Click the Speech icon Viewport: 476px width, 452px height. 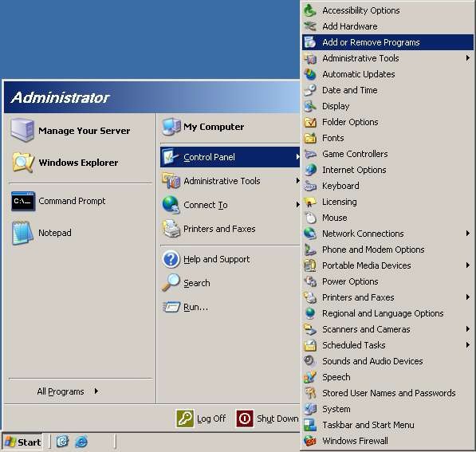(310, 377)
